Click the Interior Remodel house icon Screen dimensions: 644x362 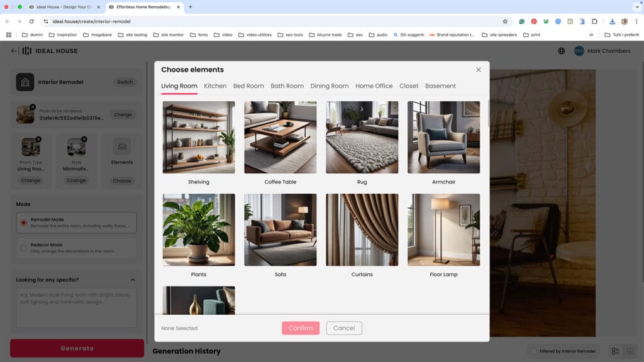click(25, 82)
